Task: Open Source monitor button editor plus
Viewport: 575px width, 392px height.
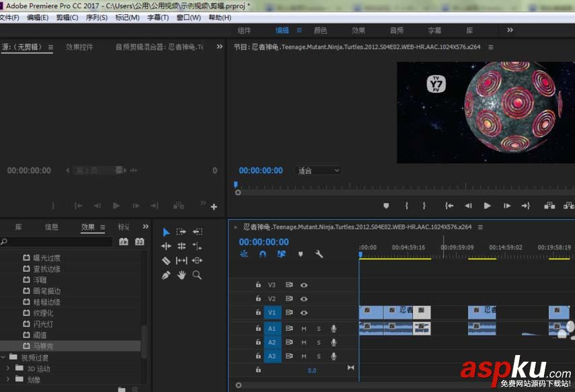Action: click(x=214, y=207)
